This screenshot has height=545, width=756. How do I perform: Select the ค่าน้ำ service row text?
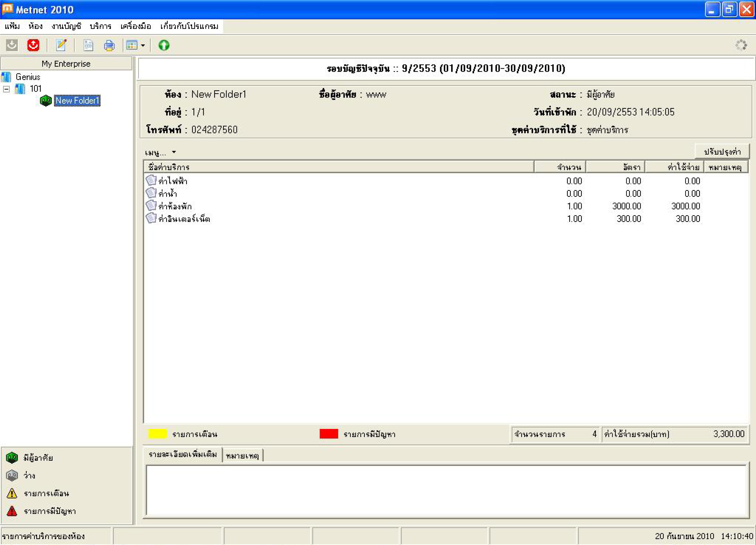tap(168, 194)
